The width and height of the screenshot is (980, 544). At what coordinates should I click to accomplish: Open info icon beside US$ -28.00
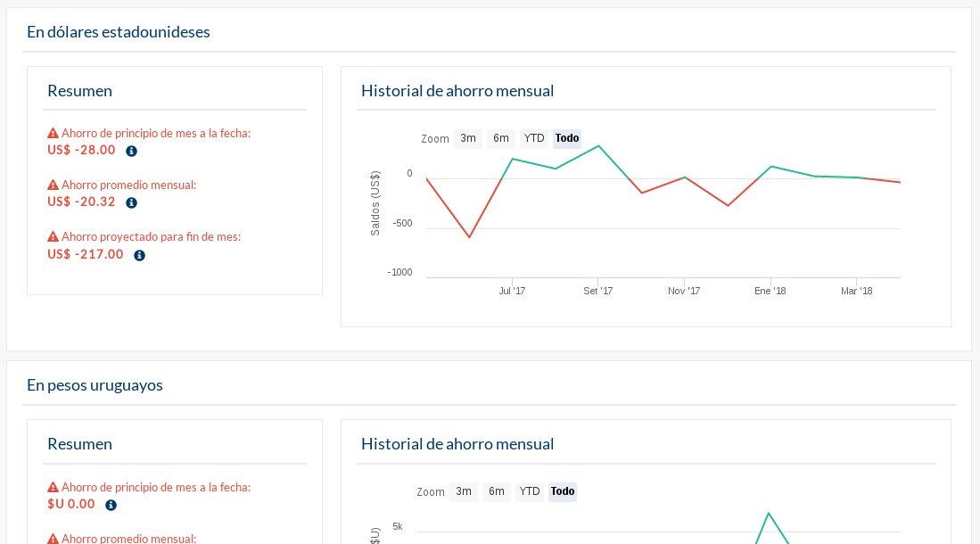[x=131, y=152]
